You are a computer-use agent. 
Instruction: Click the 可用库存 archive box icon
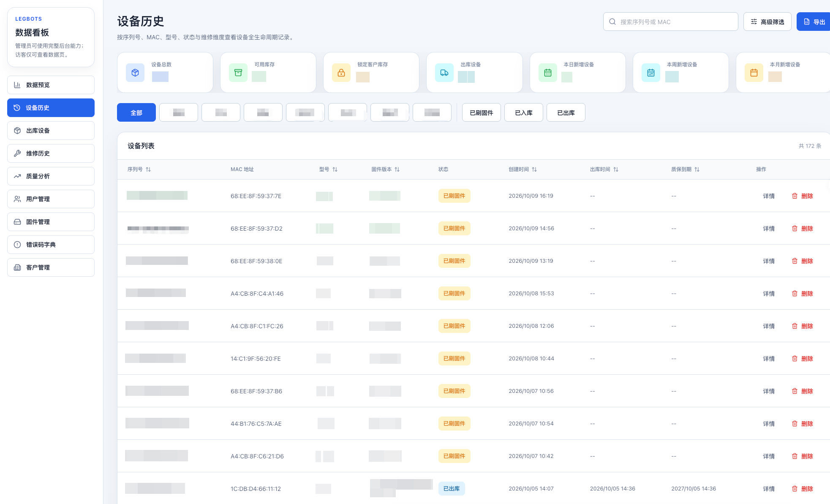(x=238, y=73)
